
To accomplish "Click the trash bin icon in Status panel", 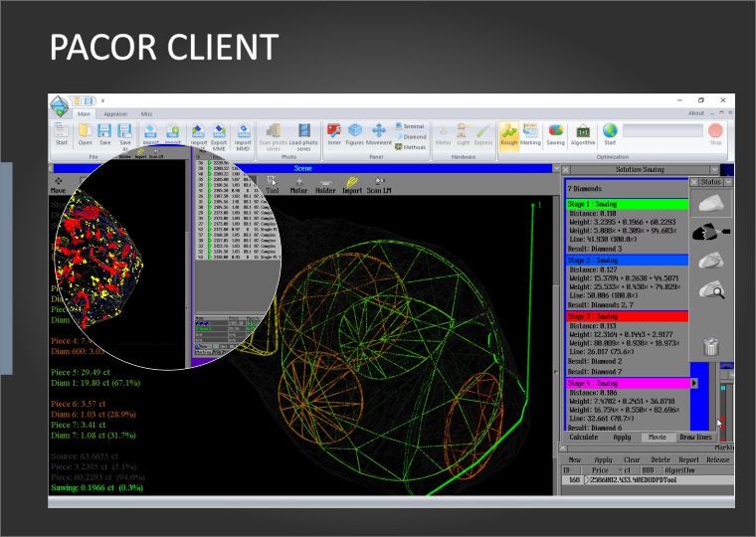I will tap(711, 346).
